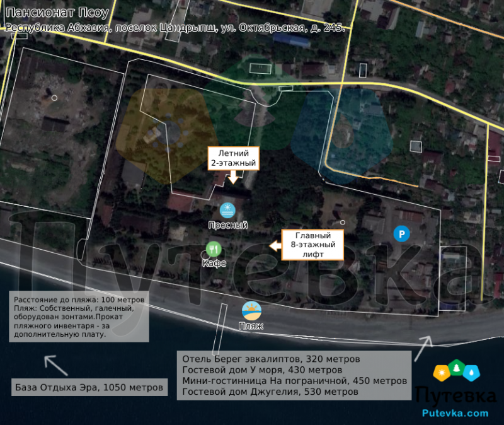The image size is (504, 425).
Task: Click the blue swimming pool icon
Action: [227, 210]
